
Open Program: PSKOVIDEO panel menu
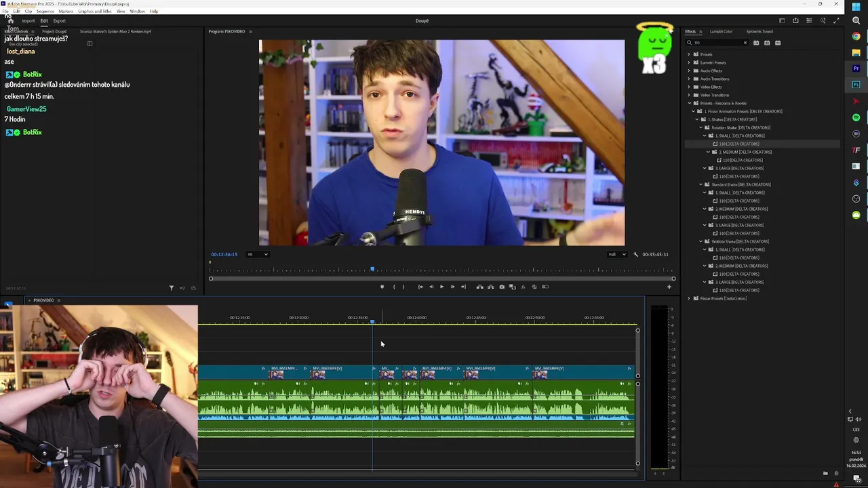(250, 31)
